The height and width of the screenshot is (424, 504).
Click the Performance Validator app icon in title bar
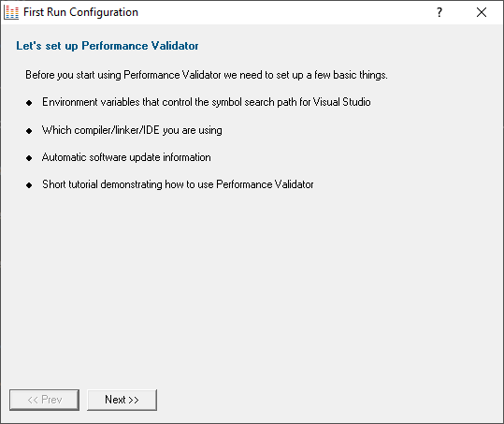pos(11,12)
